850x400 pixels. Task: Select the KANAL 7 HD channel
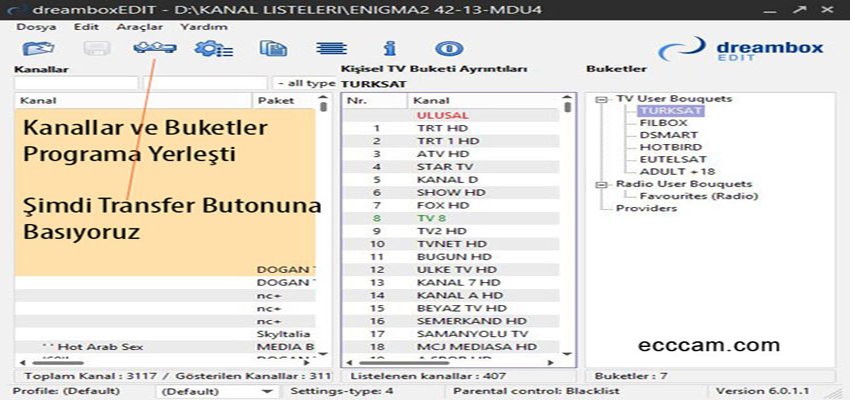pos(450,282)
